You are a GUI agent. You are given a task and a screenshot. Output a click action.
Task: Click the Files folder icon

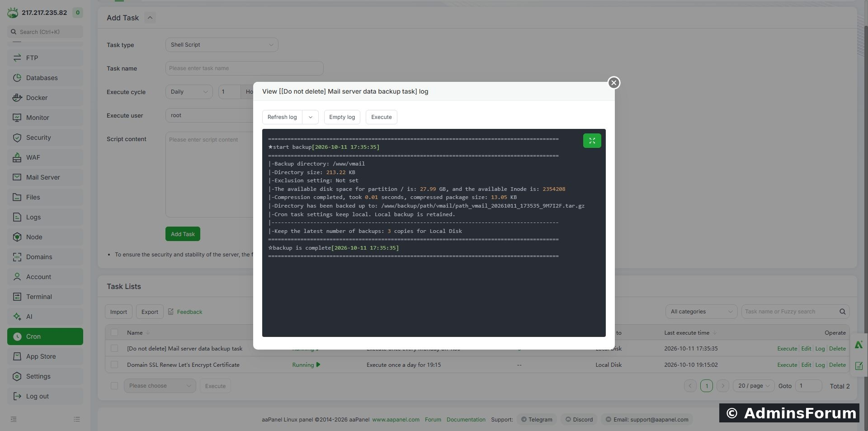pyautogui.click(x=17, y=197)
